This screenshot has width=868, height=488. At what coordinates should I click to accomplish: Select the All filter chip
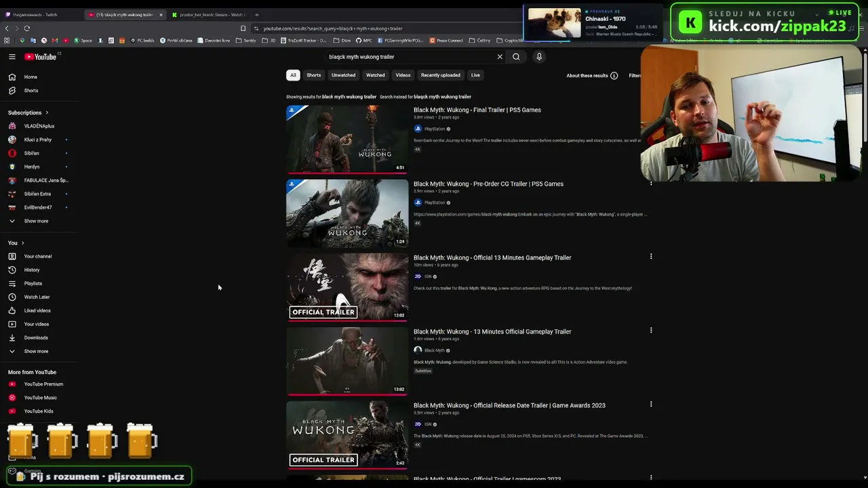click(x=293, y=75)
